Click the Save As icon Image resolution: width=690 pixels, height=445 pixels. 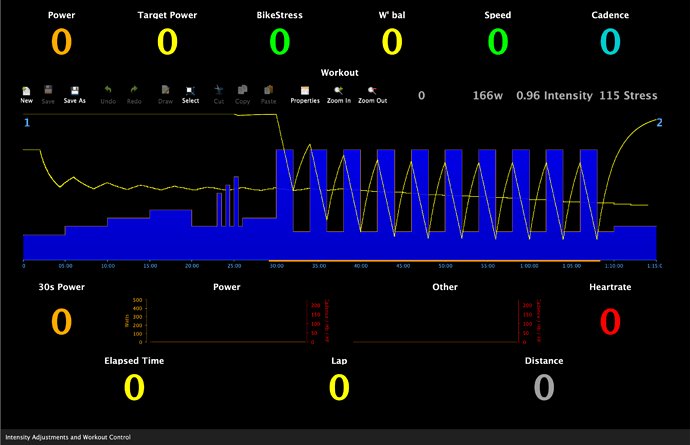[x=75, y=91]
